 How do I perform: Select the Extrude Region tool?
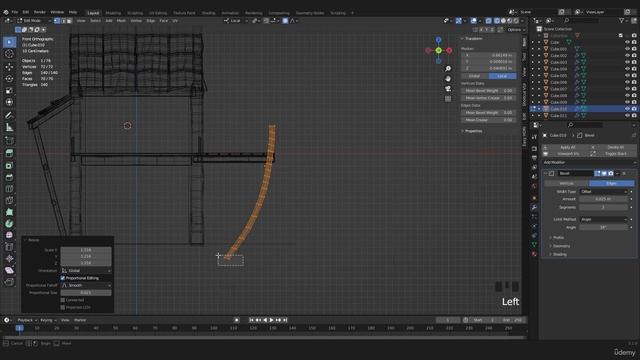tap(9, 153)
